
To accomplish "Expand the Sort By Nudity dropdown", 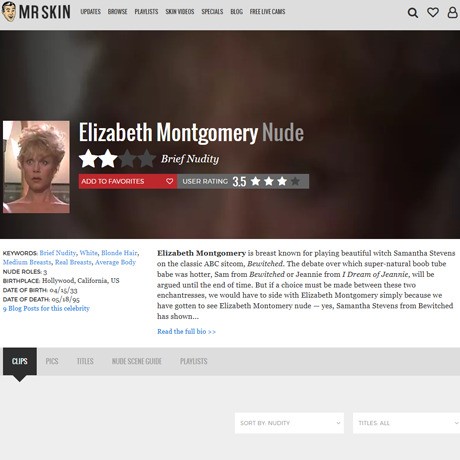I will point(289,423).
